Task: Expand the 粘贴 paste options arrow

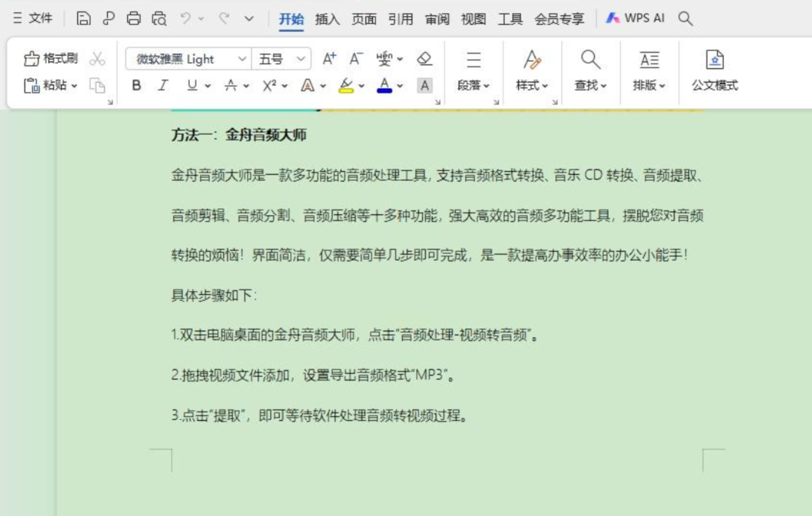Action: (74, 86)
